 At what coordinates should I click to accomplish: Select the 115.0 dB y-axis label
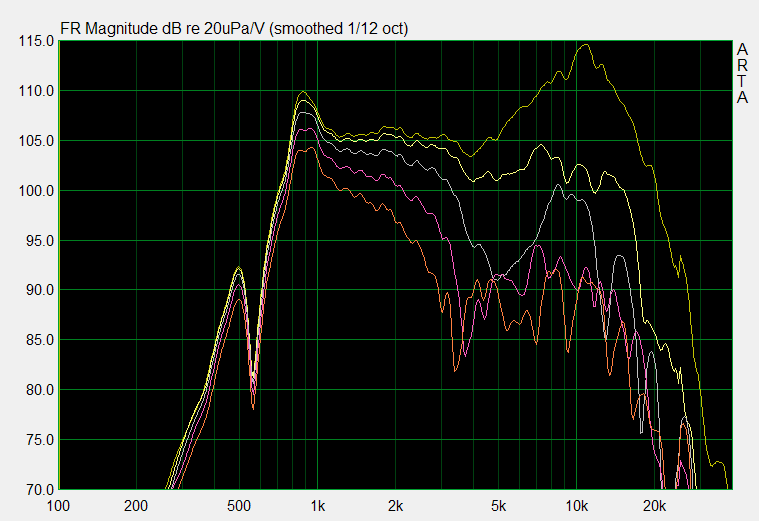pos(36,41)
